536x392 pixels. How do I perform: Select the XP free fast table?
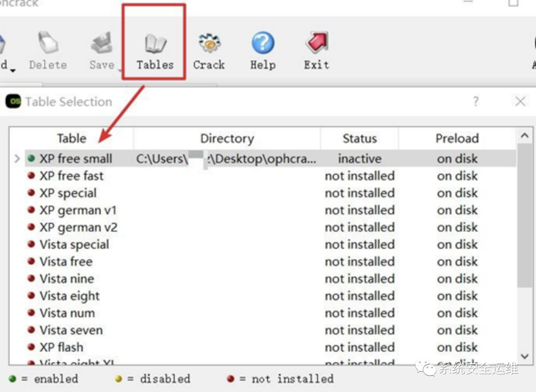[71, 176]
